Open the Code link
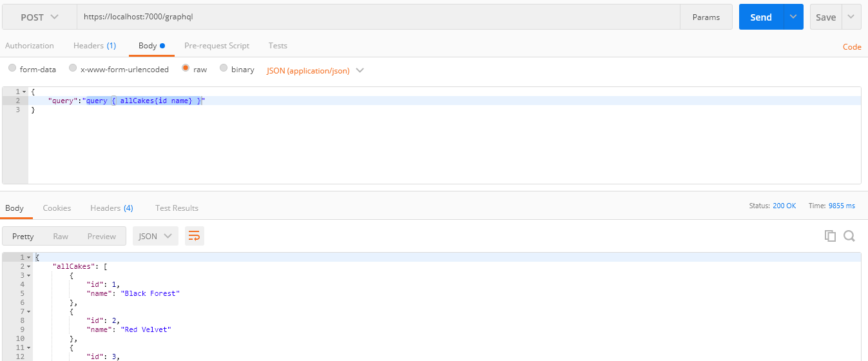 (852, 47)
